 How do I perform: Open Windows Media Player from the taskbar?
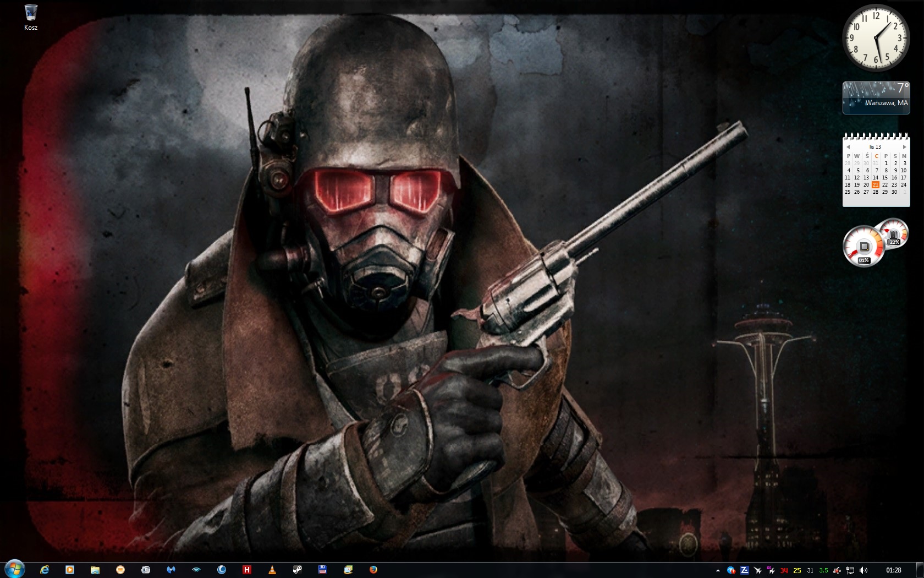(70, 570)
